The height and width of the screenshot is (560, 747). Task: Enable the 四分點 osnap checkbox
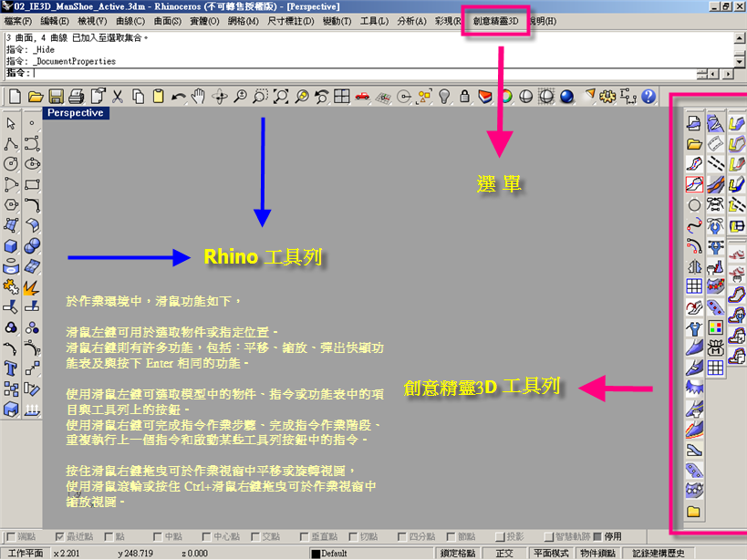402,537
